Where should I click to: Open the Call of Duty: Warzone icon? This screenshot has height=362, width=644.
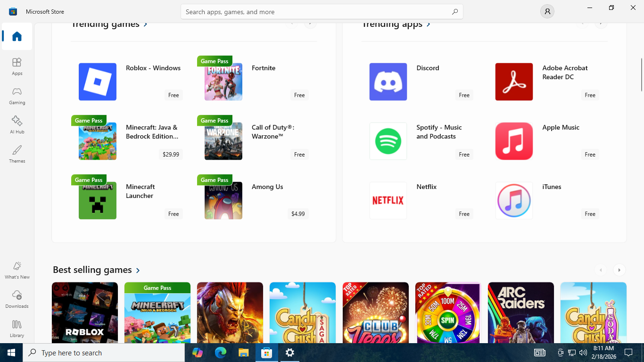pos(223,141)
